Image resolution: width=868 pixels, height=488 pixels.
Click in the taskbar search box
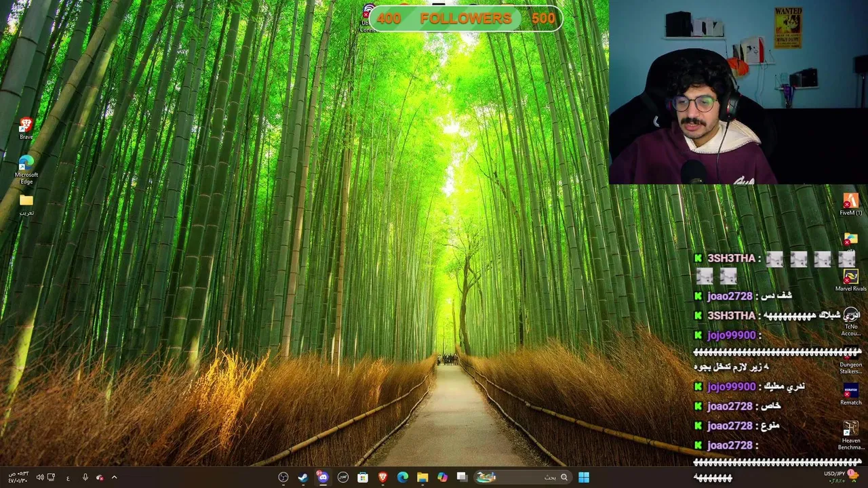pyautogui.click(x=521, y=477)
